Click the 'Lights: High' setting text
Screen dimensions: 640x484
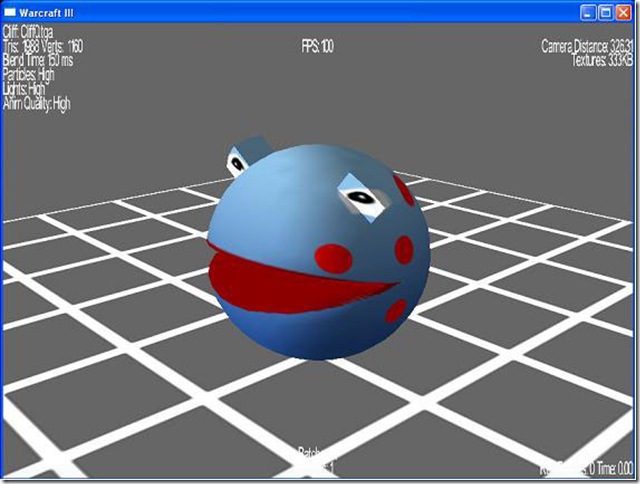pos(24,89)
